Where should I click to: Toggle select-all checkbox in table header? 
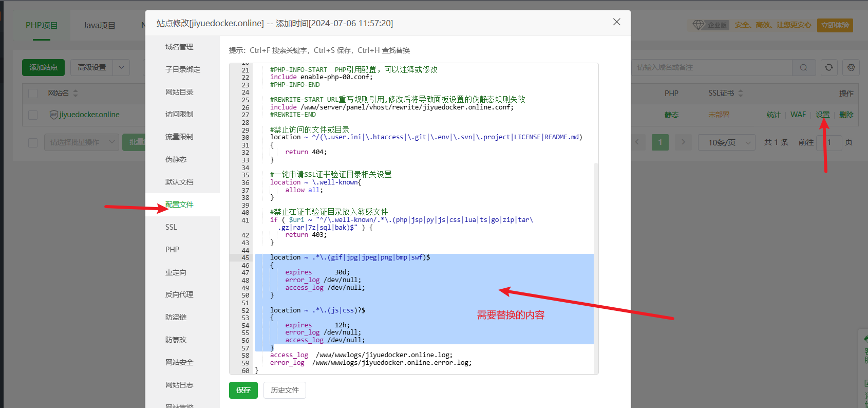(x=33, y=93)
